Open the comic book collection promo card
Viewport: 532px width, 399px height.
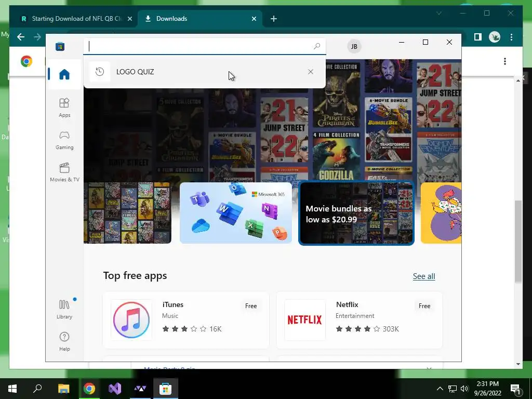128,213
